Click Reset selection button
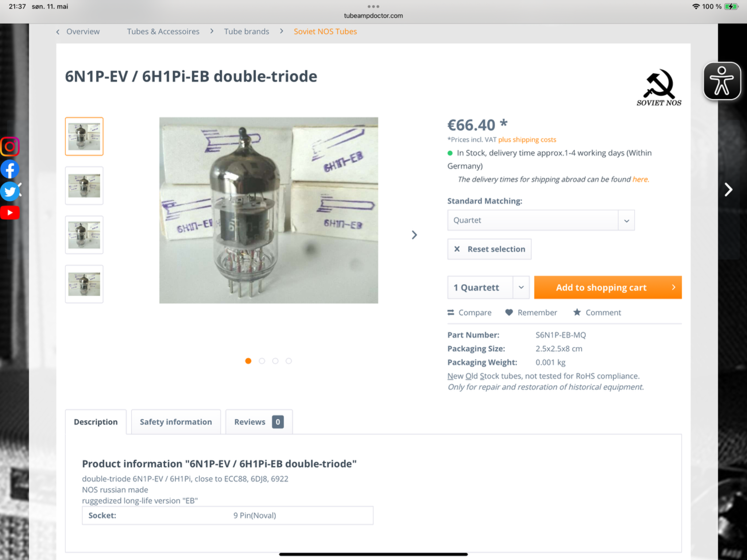The height and width of the screenshot is (560, 747). pos(489,249)
